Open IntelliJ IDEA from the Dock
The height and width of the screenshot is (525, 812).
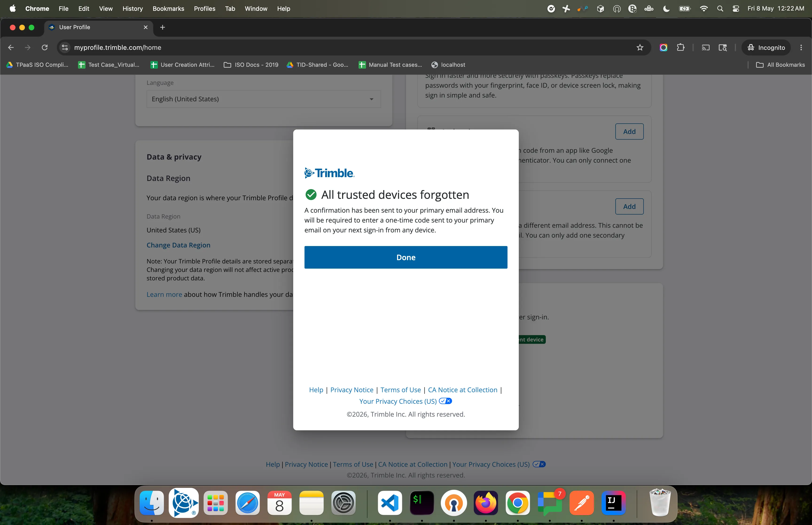[613, 503]
